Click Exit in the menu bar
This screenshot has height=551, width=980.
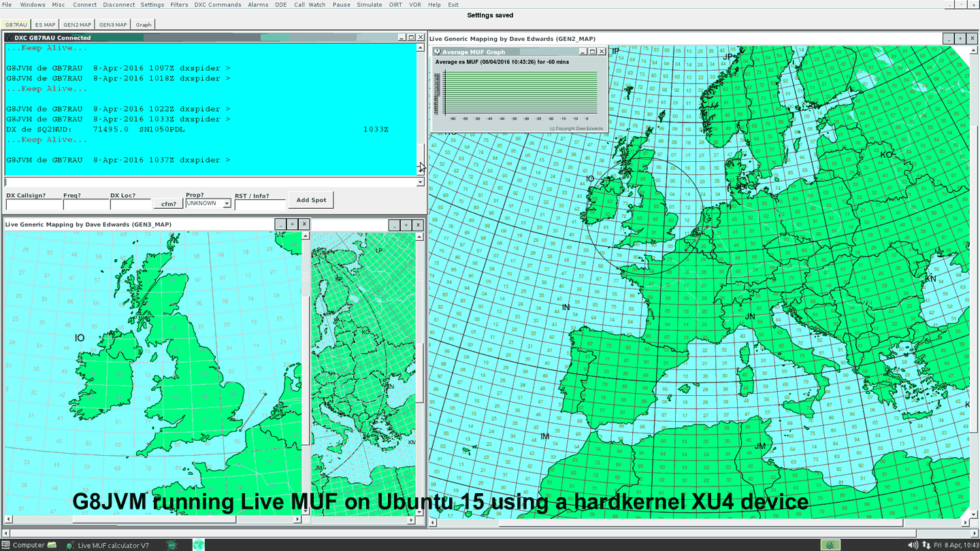pos(453,5)
